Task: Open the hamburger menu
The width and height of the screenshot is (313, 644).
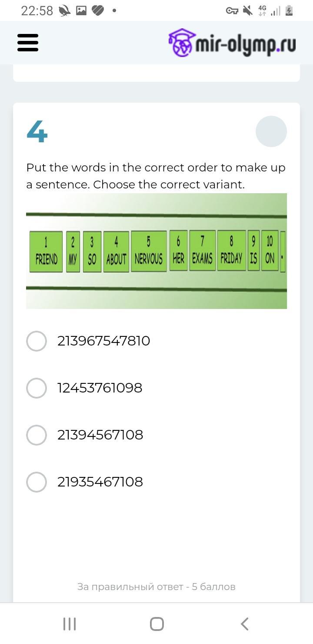Action: coord(28,43)
